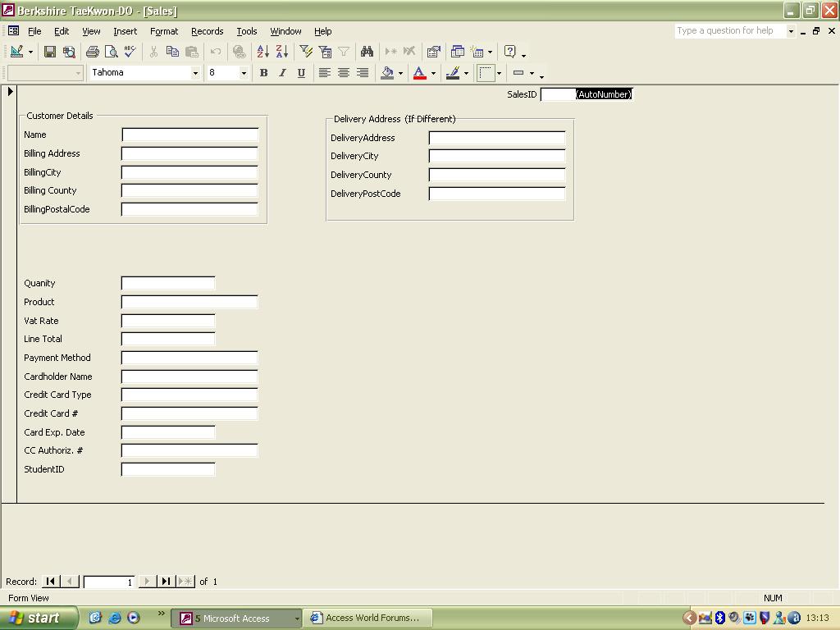
Task: Save the form with the floppy disk icon
Action: tap(50, 52)
